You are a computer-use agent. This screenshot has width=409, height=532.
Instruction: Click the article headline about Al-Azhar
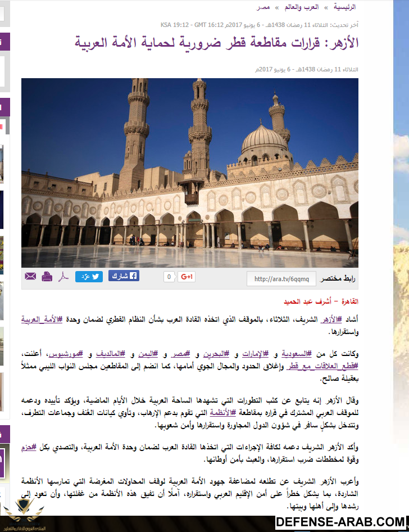[x=217, y=43]
